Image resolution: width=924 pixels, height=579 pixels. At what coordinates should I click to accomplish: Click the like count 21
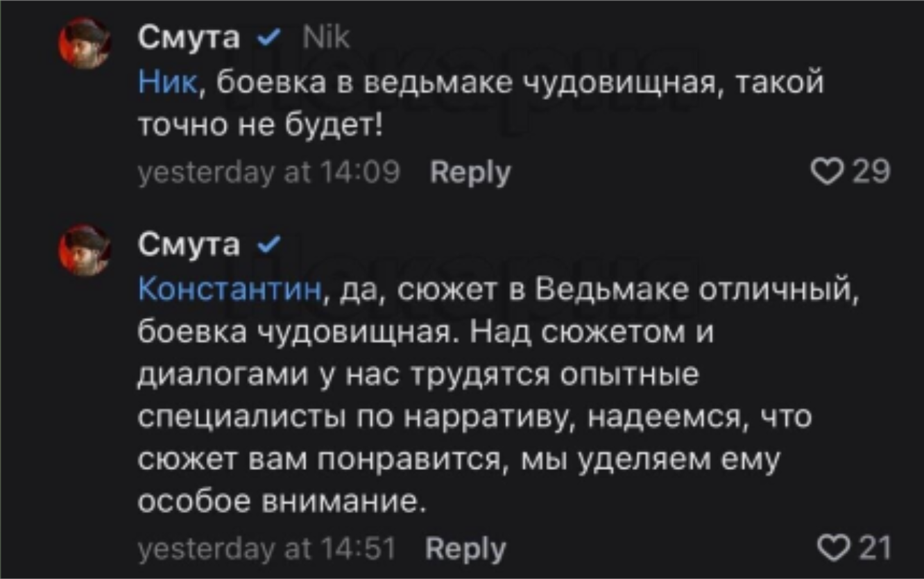coord(873,548)
